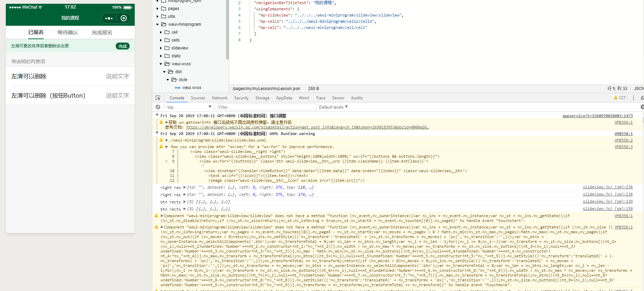Open the Network tab
Screen dimensions: 644x291
tap(220, 98)
